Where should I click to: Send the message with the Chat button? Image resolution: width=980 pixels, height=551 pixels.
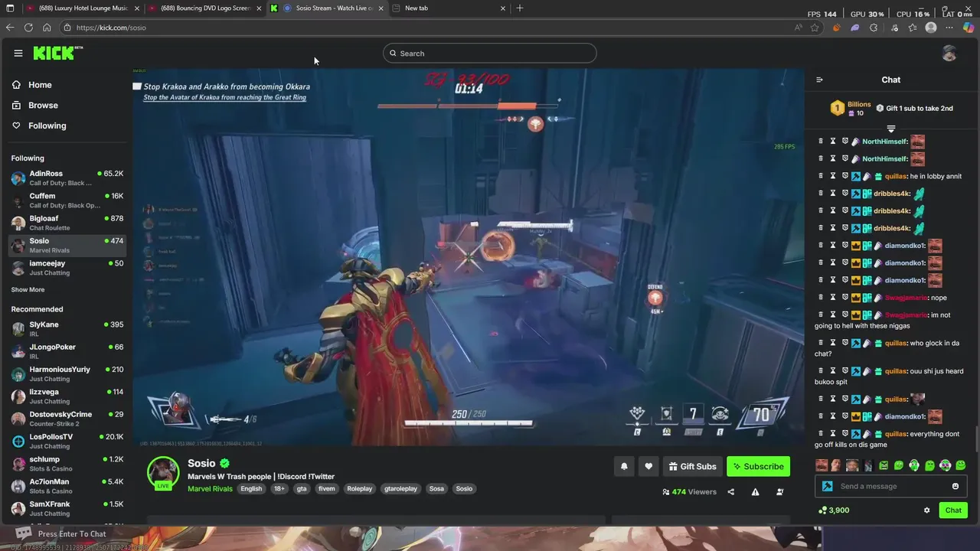point(953,510)
